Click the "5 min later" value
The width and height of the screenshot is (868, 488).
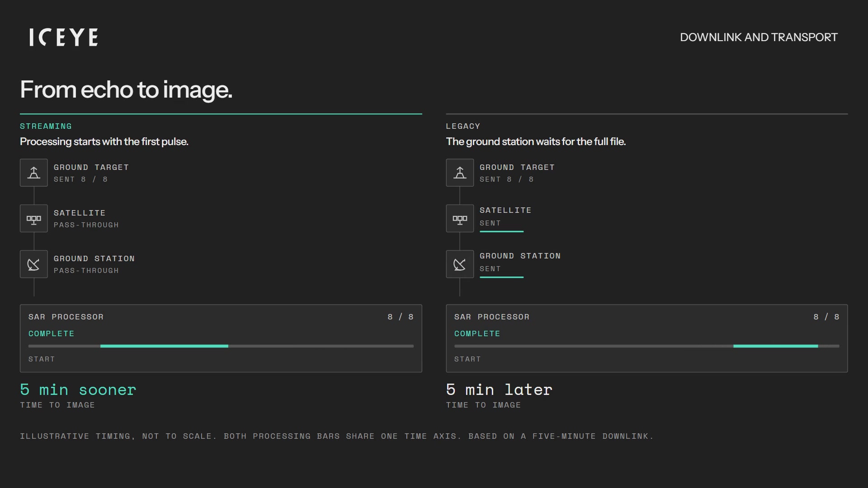coord(499,389)
